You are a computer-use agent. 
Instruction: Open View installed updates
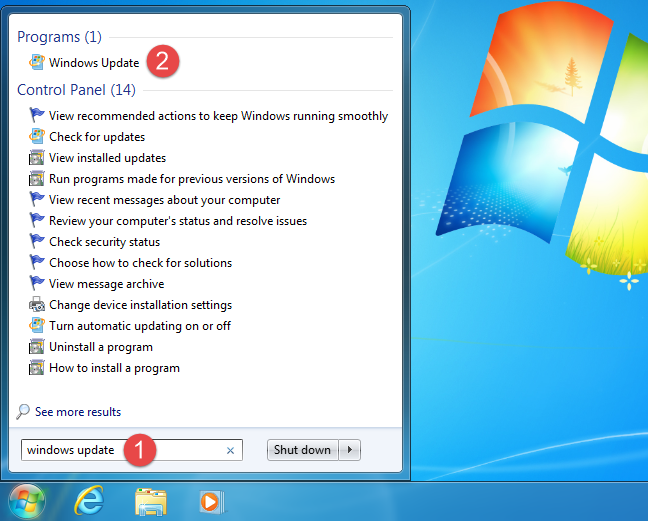[107, 158]
